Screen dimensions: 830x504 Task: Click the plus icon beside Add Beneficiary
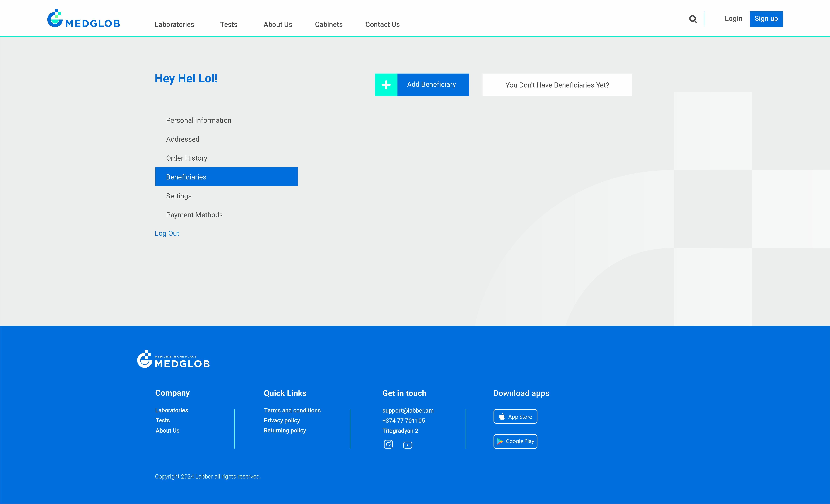tap(386, 85)
